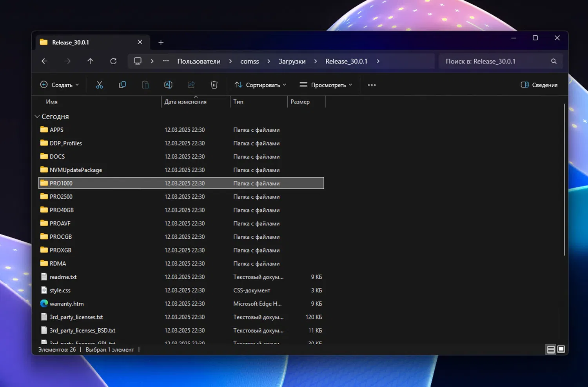Click the Delete trash bin icon
The width and height of the screenshot is (588, 387).
214,85
